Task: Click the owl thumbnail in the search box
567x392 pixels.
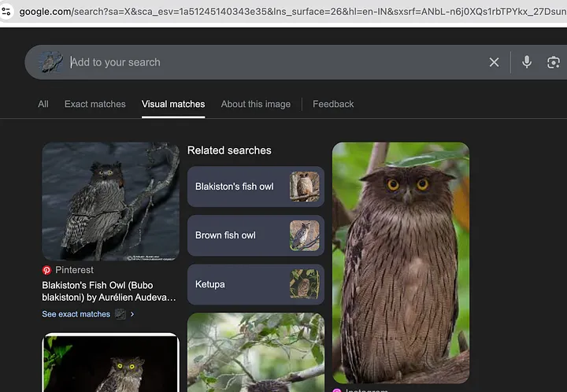Action: (50, 62)
